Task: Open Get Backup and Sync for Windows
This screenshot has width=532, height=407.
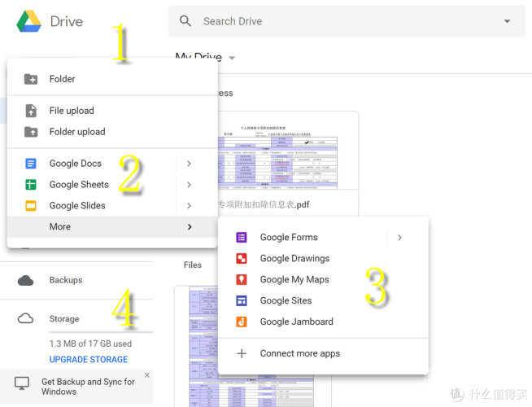Action: pos(88,387)
